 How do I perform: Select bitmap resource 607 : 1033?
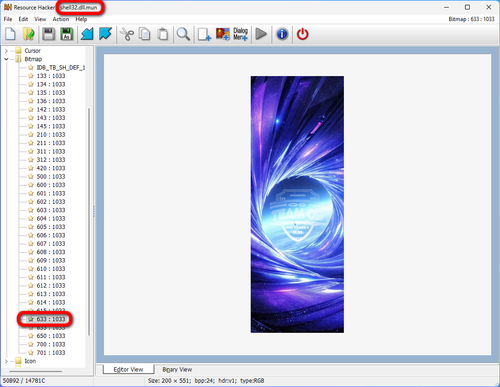coord(51,244)
